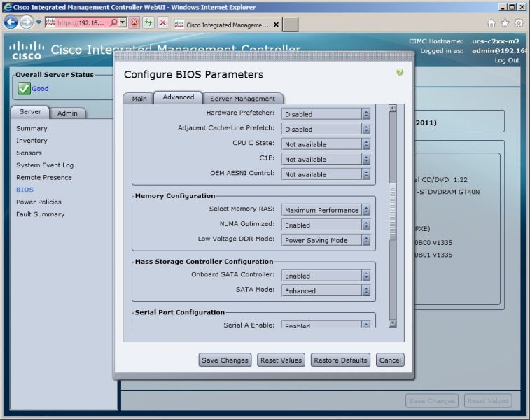This screenshot has height=420, width=530.
Task: Close the Cisco Integrated Management tab
Action: (276, 24)
